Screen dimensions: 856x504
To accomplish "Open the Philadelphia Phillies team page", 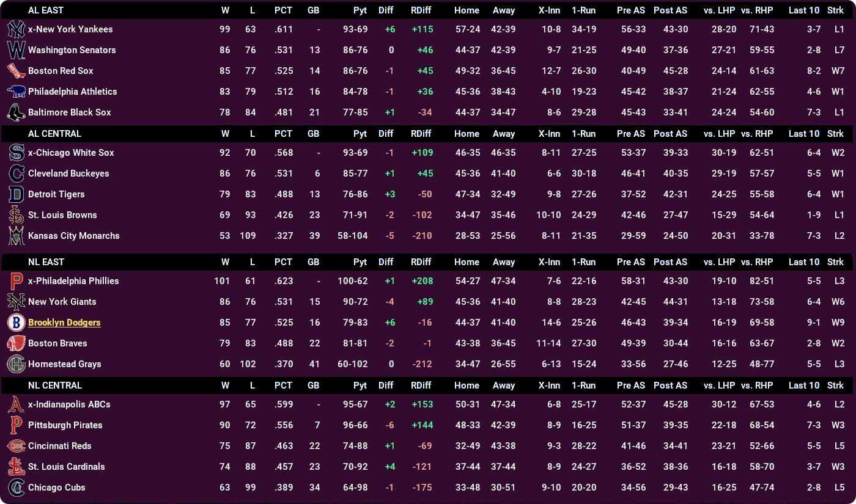I will click(x=73, y=281).
